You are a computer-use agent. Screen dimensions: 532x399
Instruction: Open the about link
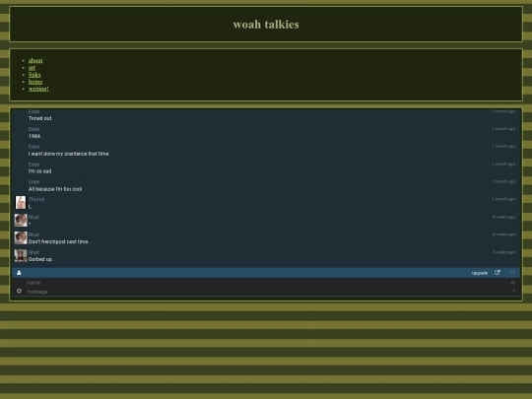[35, 60]
